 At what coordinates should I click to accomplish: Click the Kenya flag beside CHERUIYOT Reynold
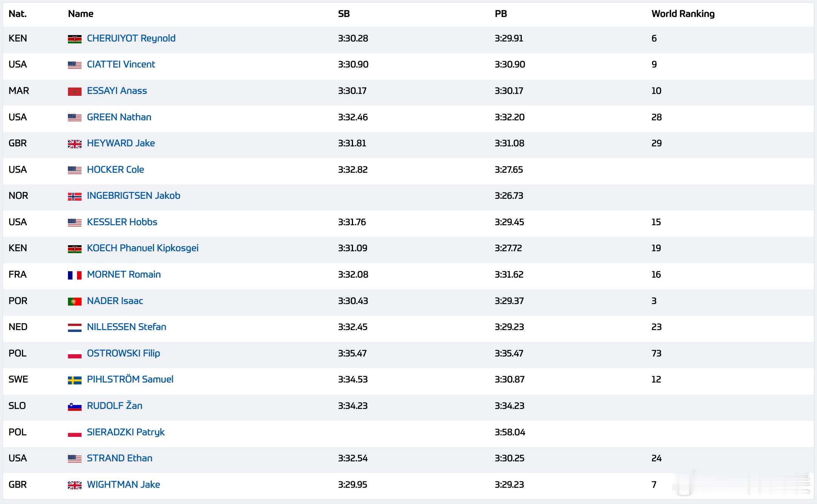74,39
